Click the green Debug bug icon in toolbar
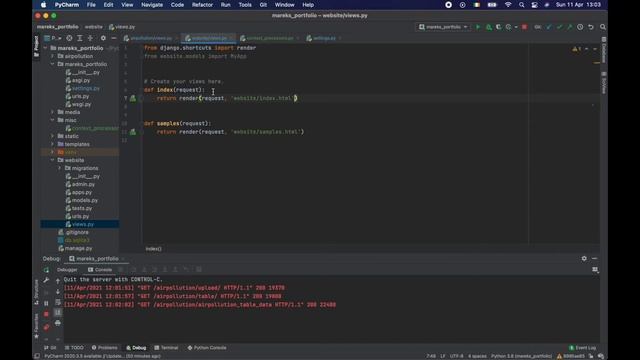 click(489, 27)
